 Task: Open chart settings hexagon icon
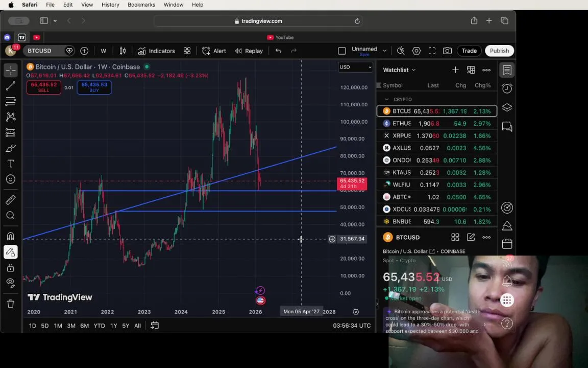416,51
